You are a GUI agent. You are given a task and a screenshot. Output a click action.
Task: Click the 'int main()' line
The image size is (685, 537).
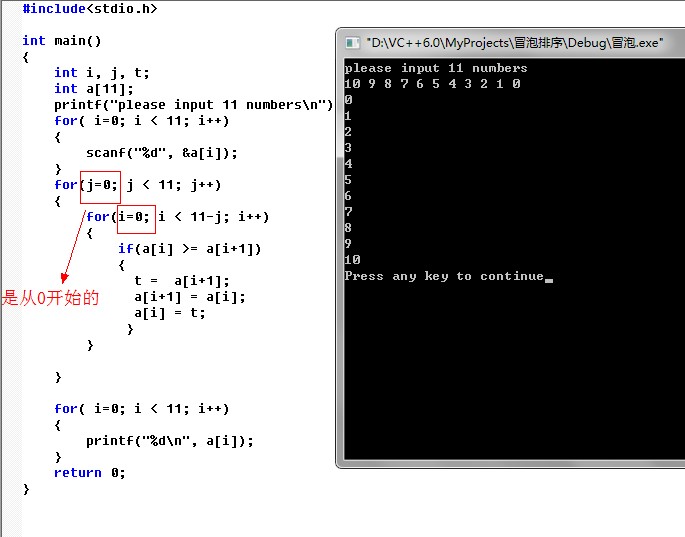click(62, 41)
